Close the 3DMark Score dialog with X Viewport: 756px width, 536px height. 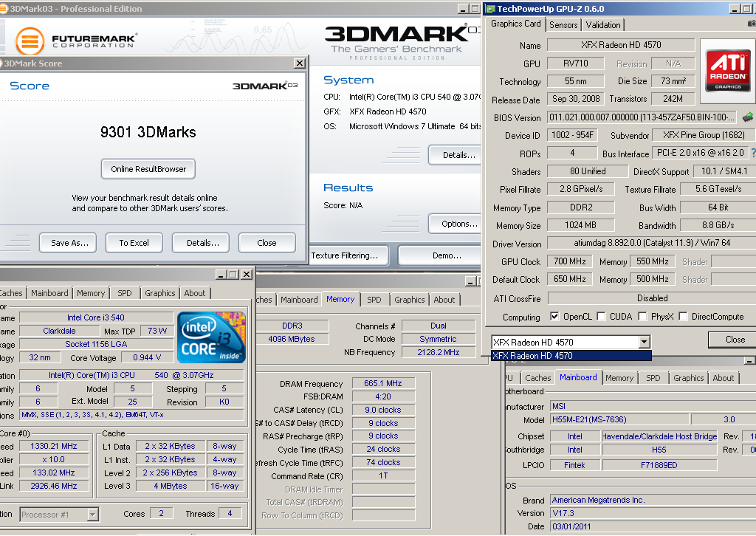[x=300, y=63]
